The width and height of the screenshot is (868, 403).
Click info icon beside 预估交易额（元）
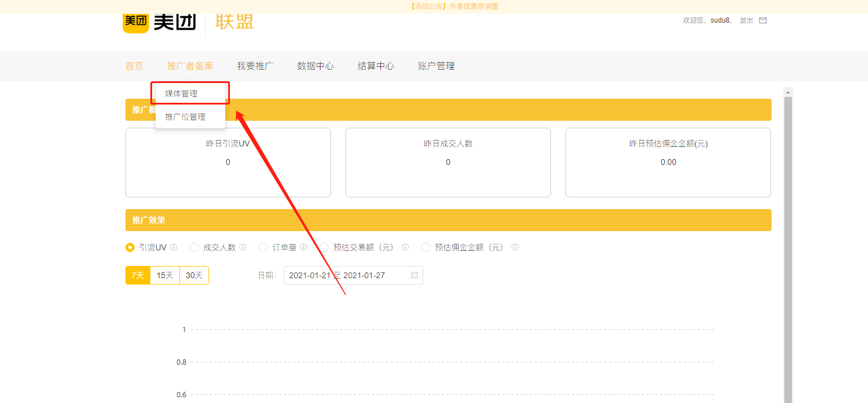(x=405, y=247)
